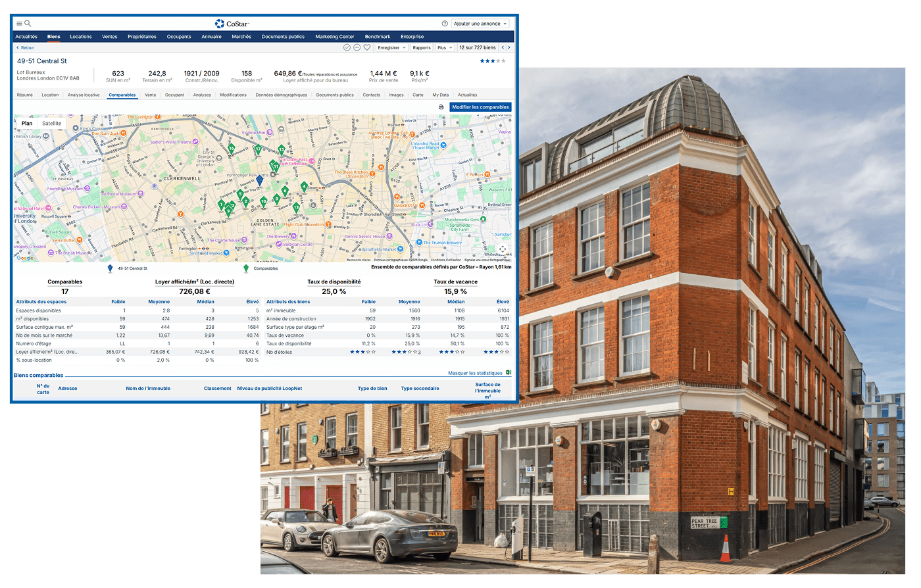Click the checkmark circle icon
Image resolution: width=921 pixels, height=588 pixels.
(x=347, y=47)
